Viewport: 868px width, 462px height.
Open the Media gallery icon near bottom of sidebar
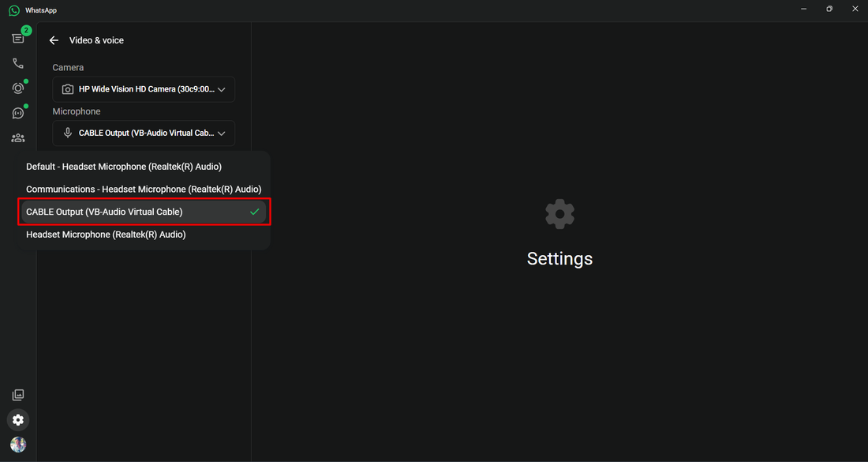pos(18,395)
